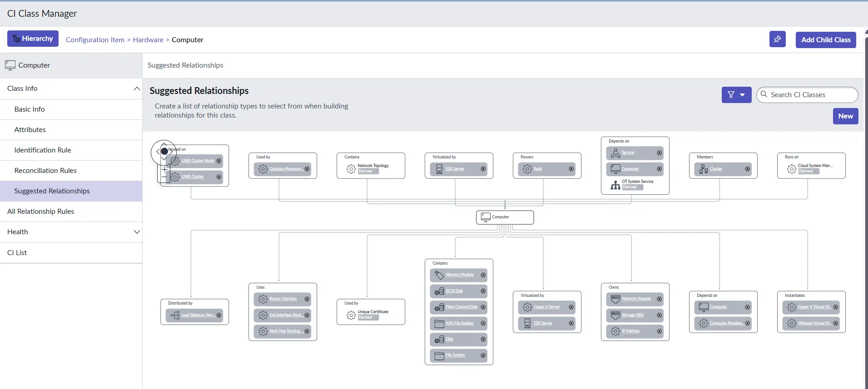Create a New suggested relationship
868x389 pixels.
(845, 116)
